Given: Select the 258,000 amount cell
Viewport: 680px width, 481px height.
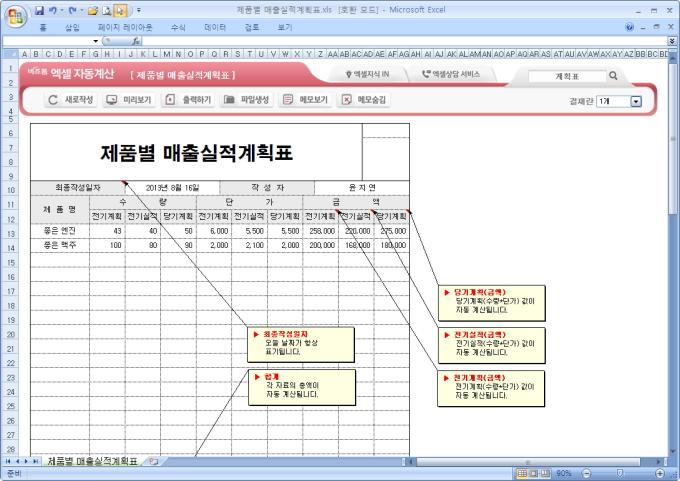Looking at the screenshot, I should point(320,231).
